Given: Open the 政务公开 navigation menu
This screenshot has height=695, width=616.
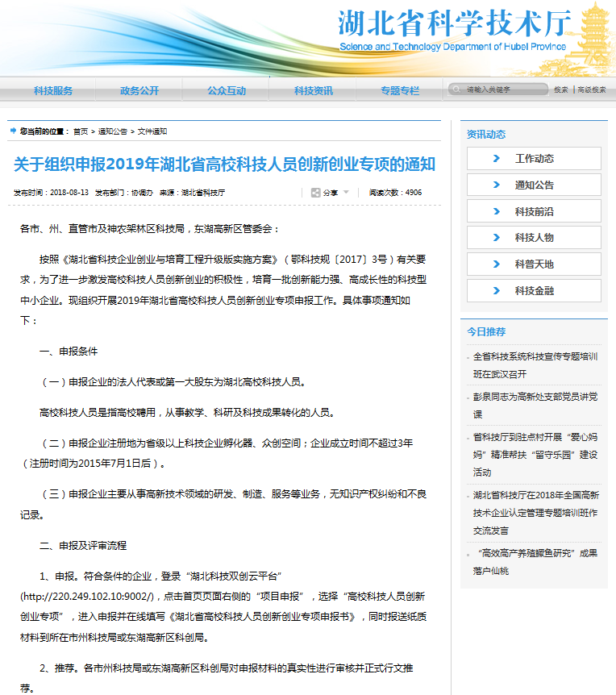Looking at the screenshot, I should (x=139, y=91).
